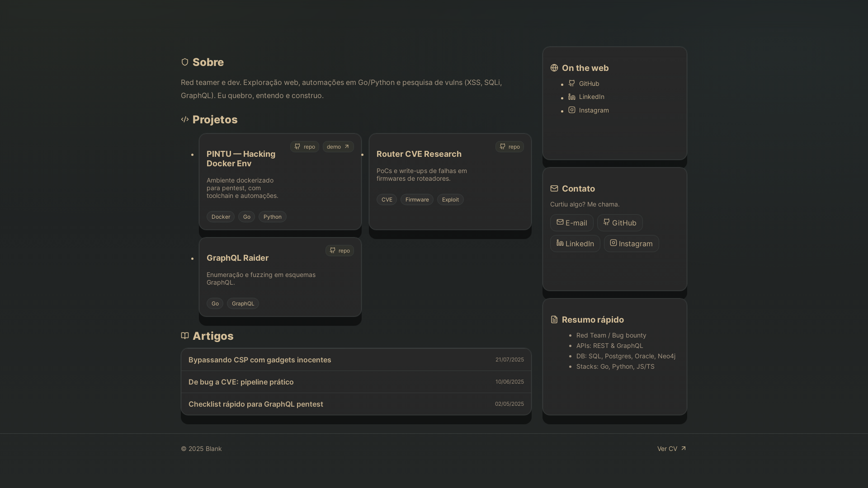The image size is (868, 488).
Task: Click the E-mail contact button
Action: (x=572, y=223)
